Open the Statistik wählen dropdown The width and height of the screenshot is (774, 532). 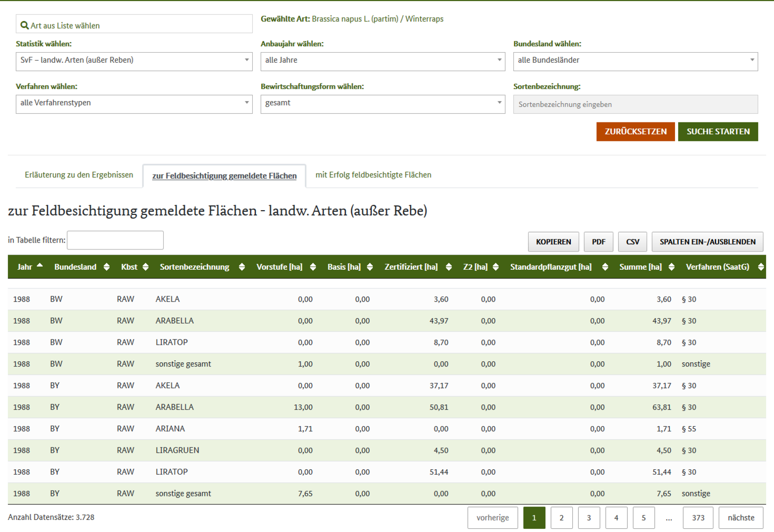tap(134, 61)
